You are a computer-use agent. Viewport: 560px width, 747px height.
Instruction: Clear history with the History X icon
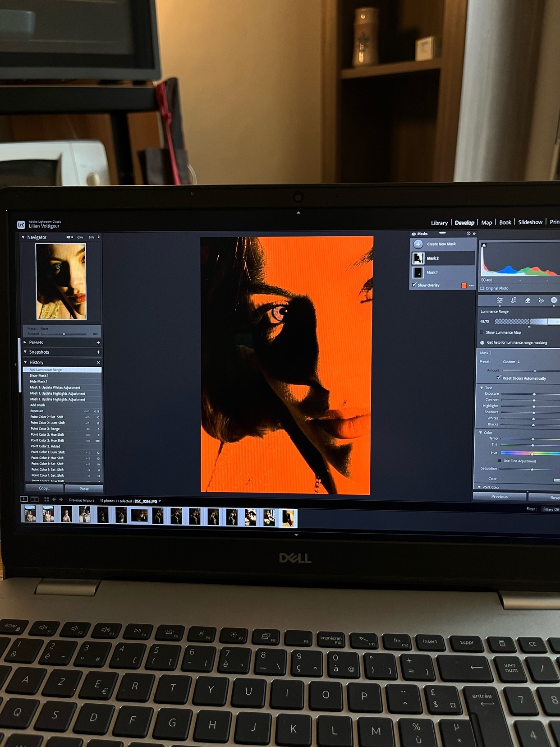(98, 363)
